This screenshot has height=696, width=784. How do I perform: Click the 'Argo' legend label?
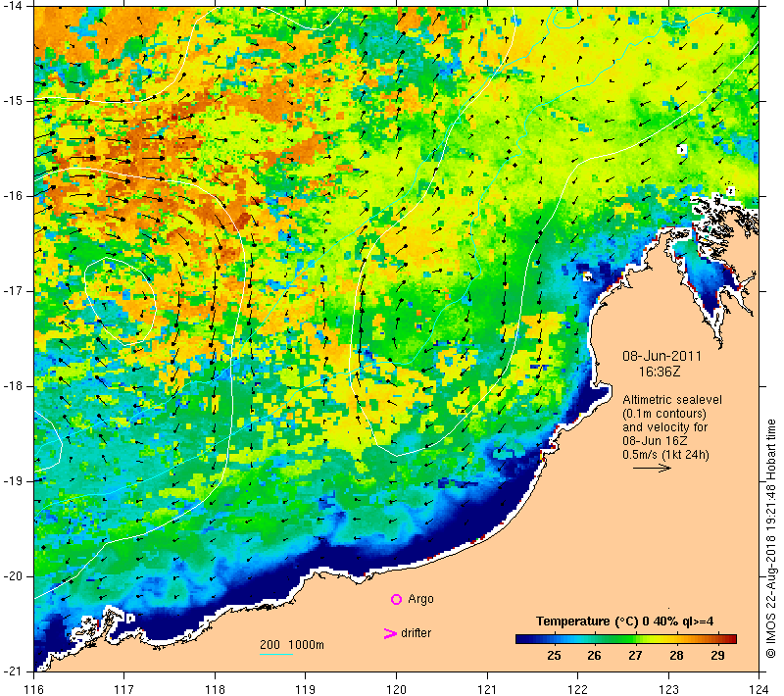(x=420, y=599)
